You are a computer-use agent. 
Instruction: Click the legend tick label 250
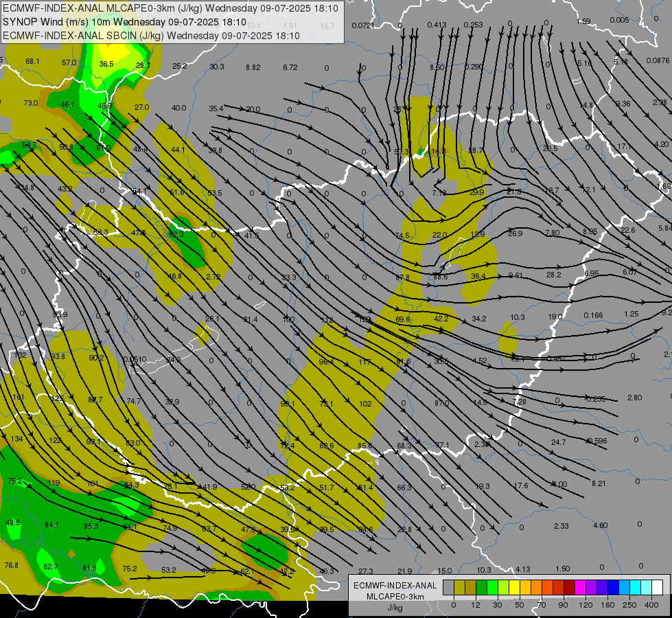(x=629, y=605)
